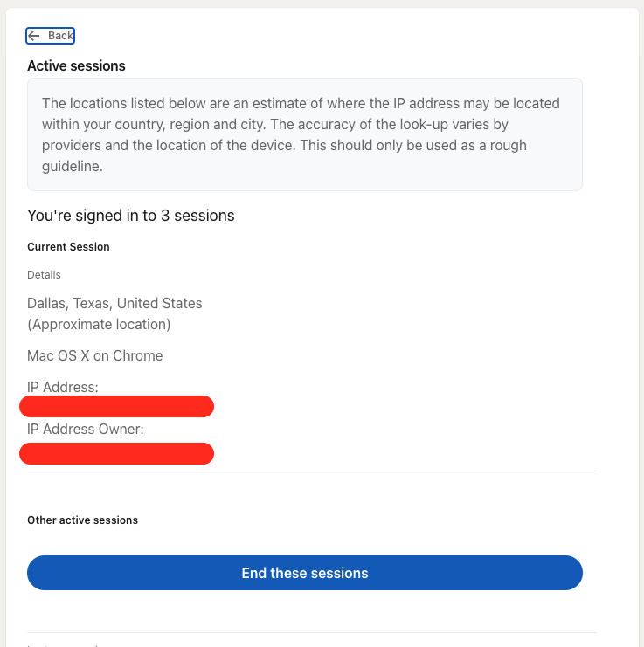Image resolution: width=644 pixels, height=647 pixels.
Task: Click the Mac OS X on Chrome text
Action: tap(94, 355)
